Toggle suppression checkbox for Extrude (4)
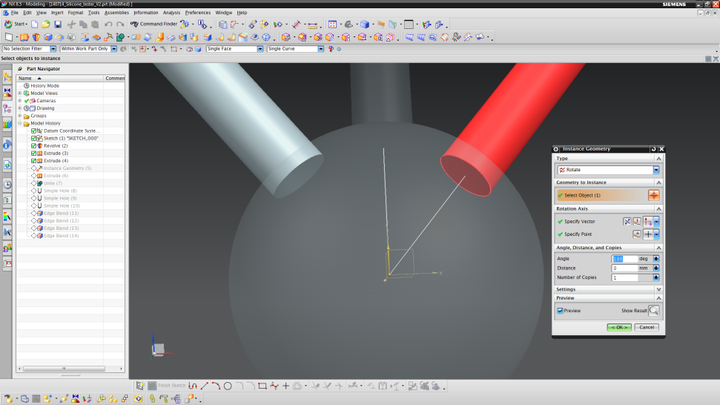 (x=34, y=161)
